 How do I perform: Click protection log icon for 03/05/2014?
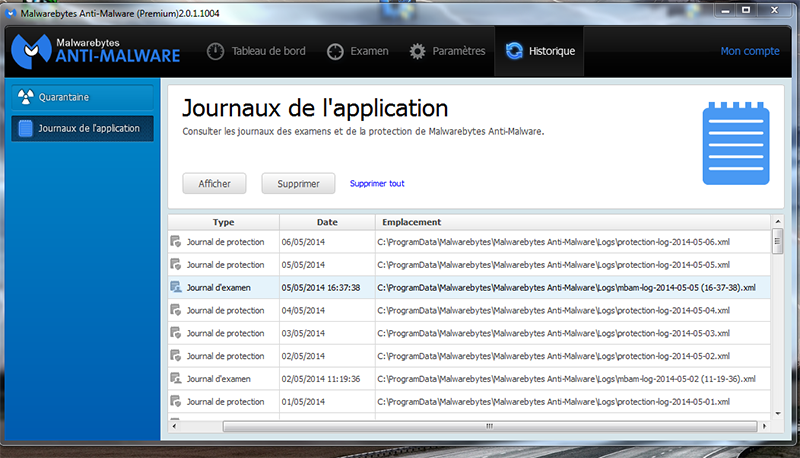(x=176, y=333)
